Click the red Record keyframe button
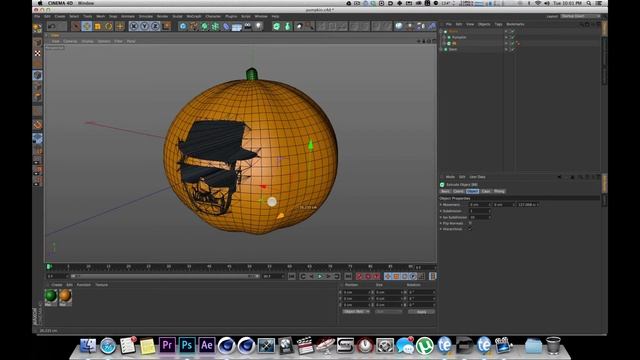 [359, 276]
